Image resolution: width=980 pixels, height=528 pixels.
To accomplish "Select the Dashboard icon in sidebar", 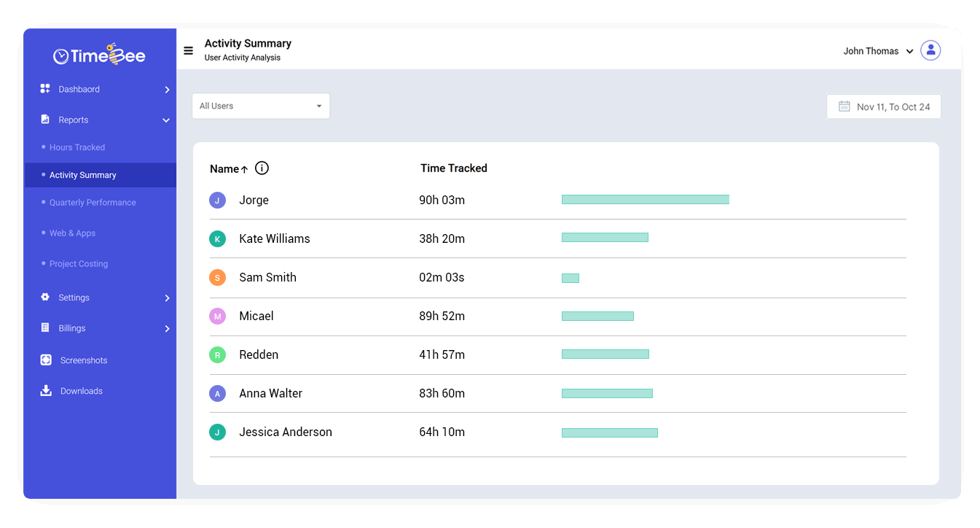I will point(45,88).
